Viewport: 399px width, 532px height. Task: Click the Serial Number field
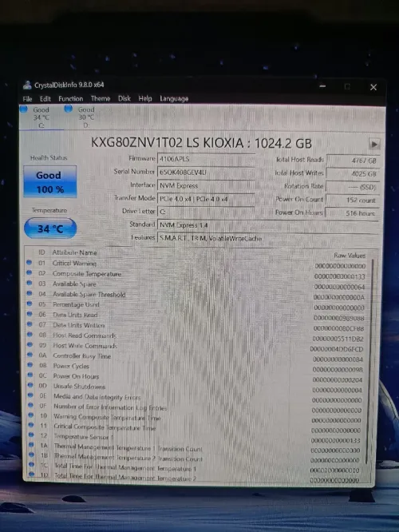click(x=206, y=173)
